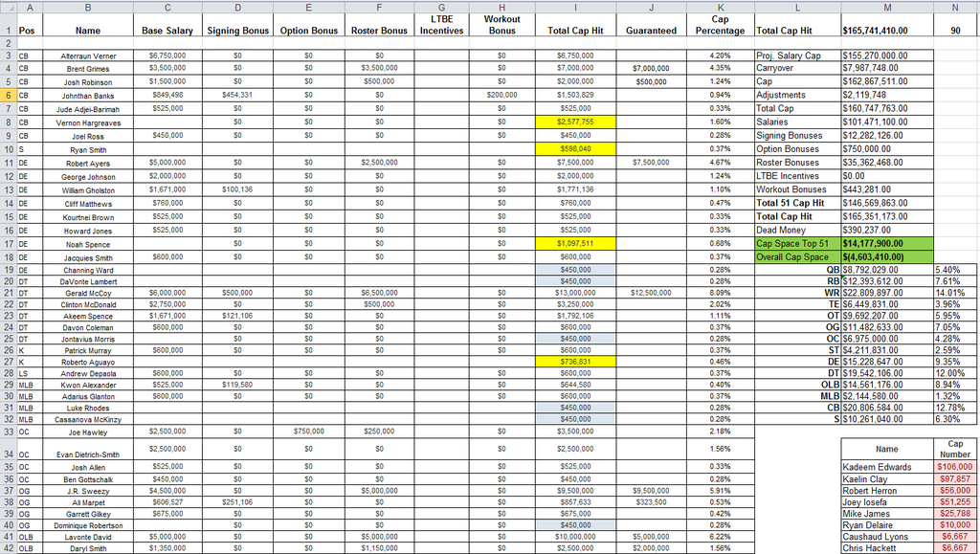Select the QB total $8,792,029.00
The height and width of the screenshot is (554, 980).
(887, 270)
